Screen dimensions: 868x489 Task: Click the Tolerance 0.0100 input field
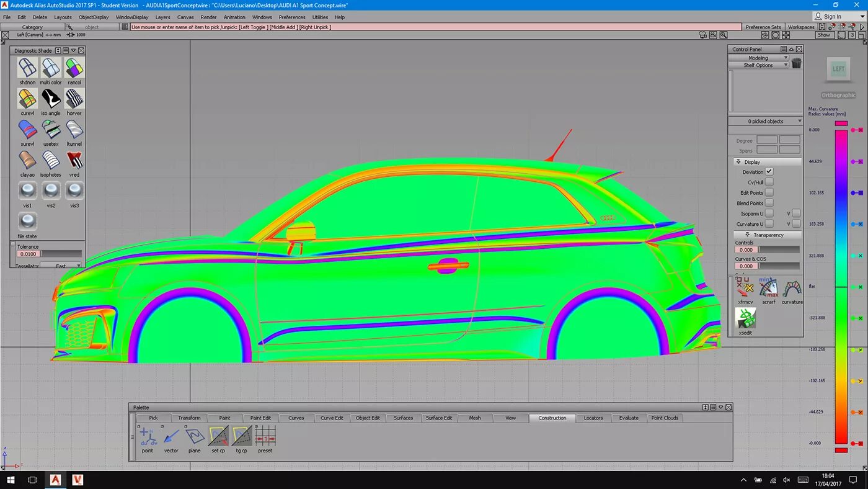pos(28,253)
